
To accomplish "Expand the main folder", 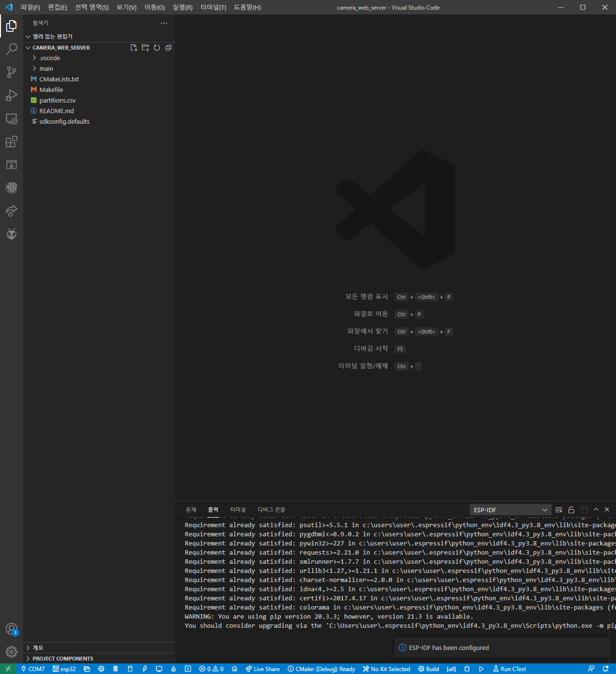I will (99, 68).
